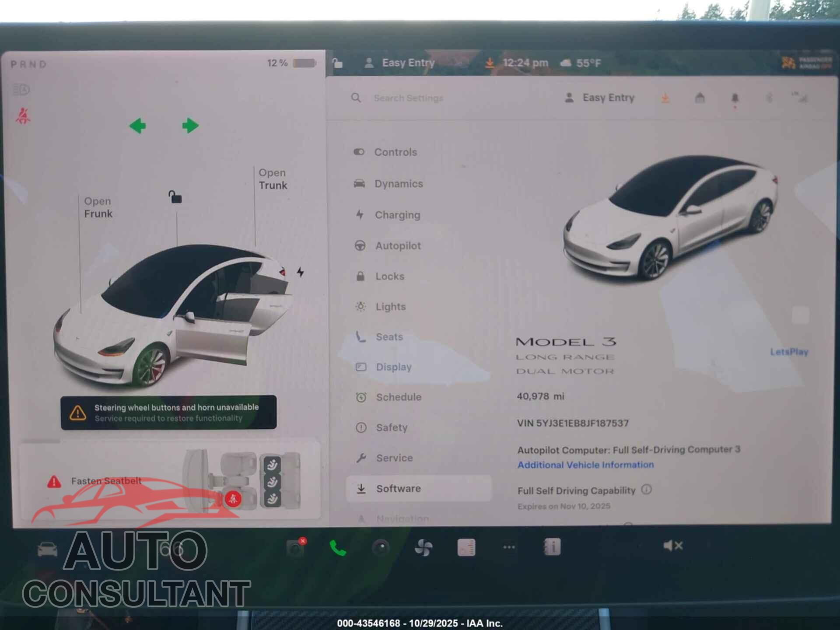840x630 pixels.
Task: Tap the top rear seat heater icon
Action: 272,465
